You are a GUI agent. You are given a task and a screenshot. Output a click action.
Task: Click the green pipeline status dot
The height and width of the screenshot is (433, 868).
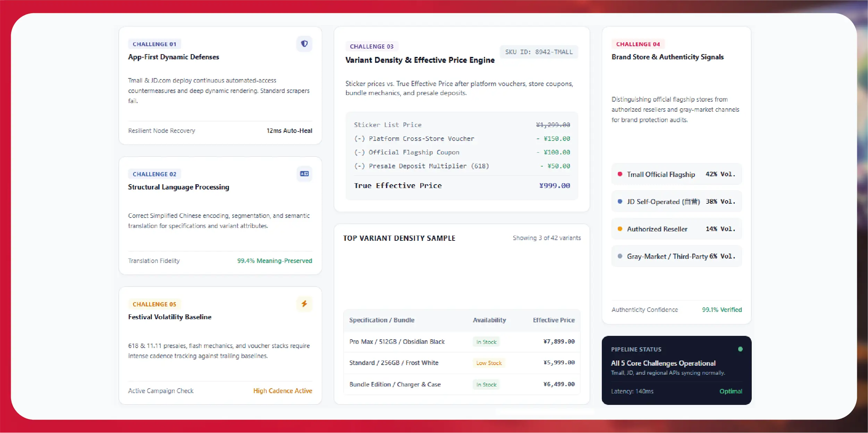pyautogui.click(x=740, y=349)
